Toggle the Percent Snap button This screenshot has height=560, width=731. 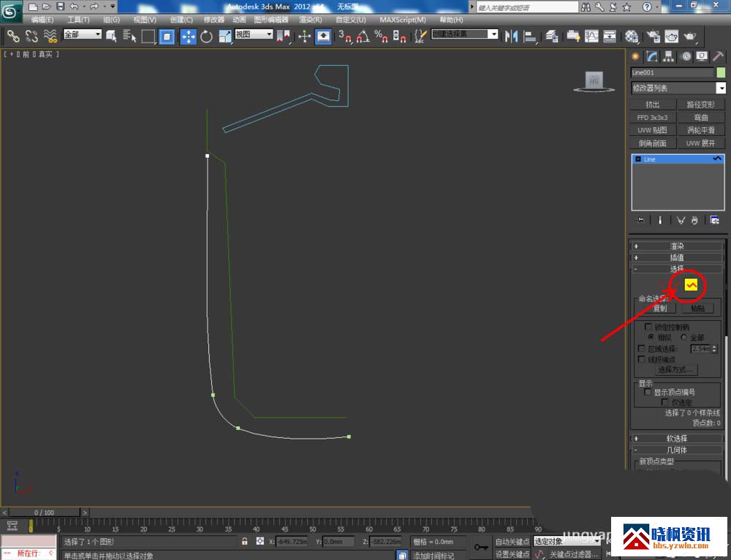[382, 36]
